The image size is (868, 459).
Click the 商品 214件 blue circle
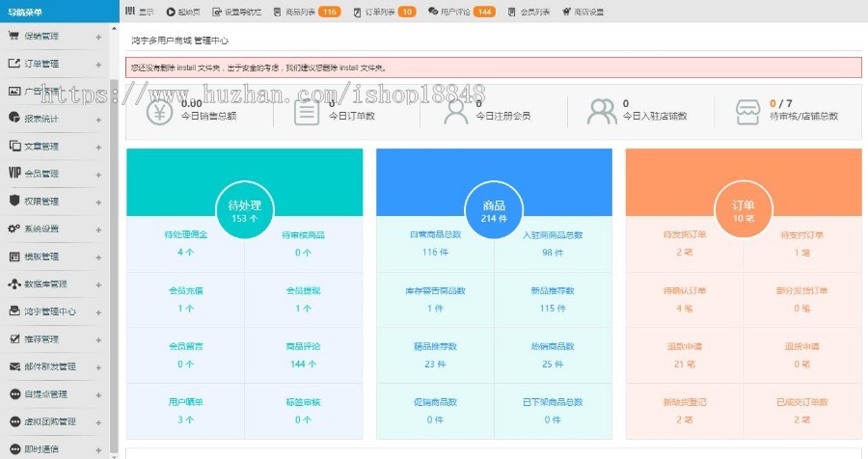(x=494, y=210)
